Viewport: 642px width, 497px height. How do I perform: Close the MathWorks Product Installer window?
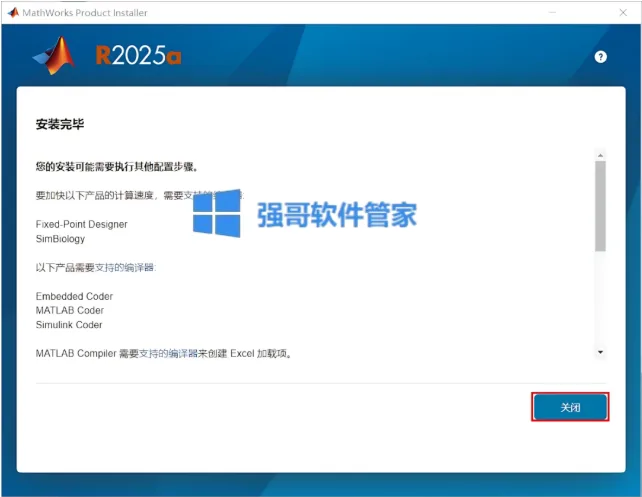623,13
